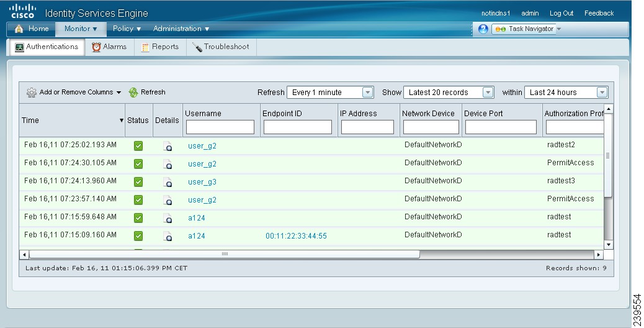Click the Status column header

(x=138, y=121)
